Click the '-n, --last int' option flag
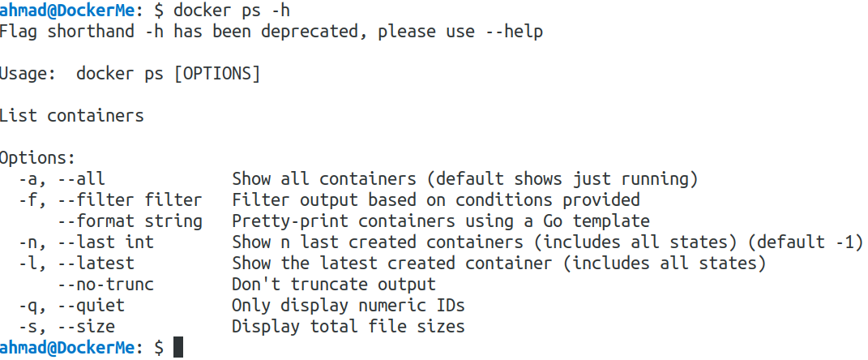Screen dimensions: 868x360 pyautogui.click(x=86, y=242)
